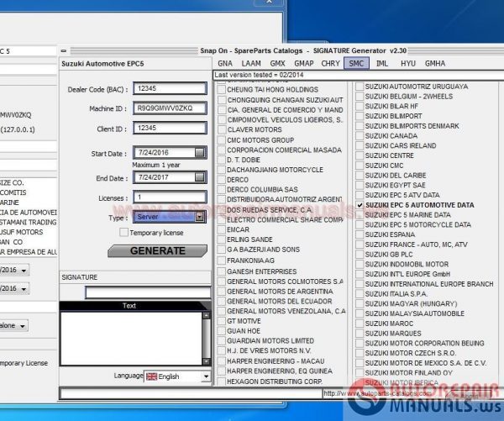Click the GENERATE button
The image size is (504, 421).
coord(158,251)
